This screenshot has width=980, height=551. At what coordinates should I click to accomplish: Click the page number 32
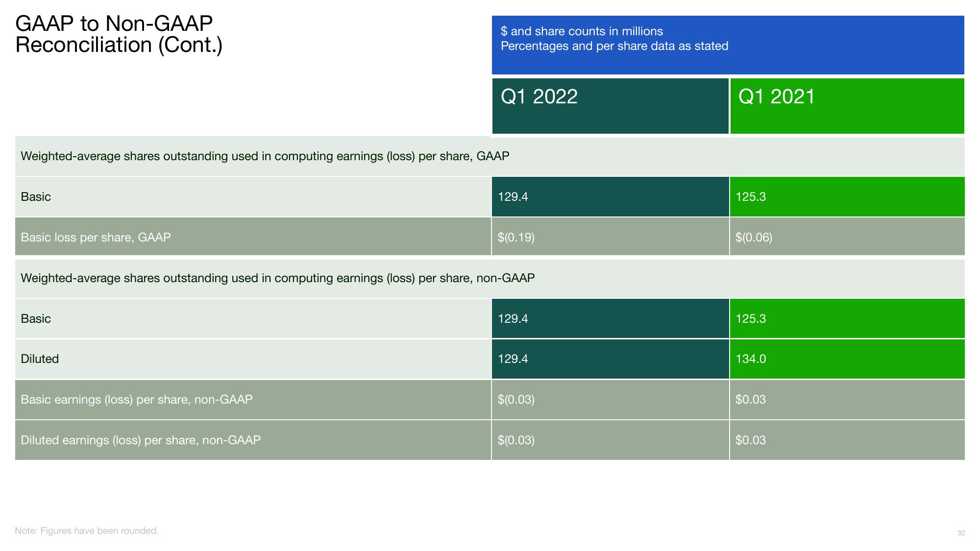click(961, 533)
